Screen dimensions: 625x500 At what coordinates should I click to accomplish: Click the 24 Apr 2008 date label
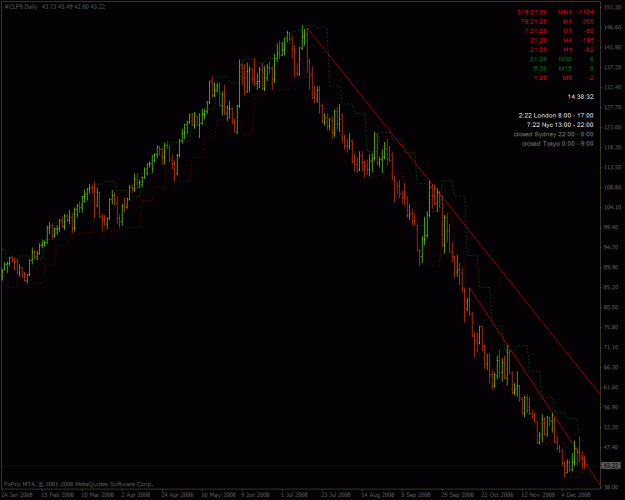pyautogui.click(x=177, y=495)
